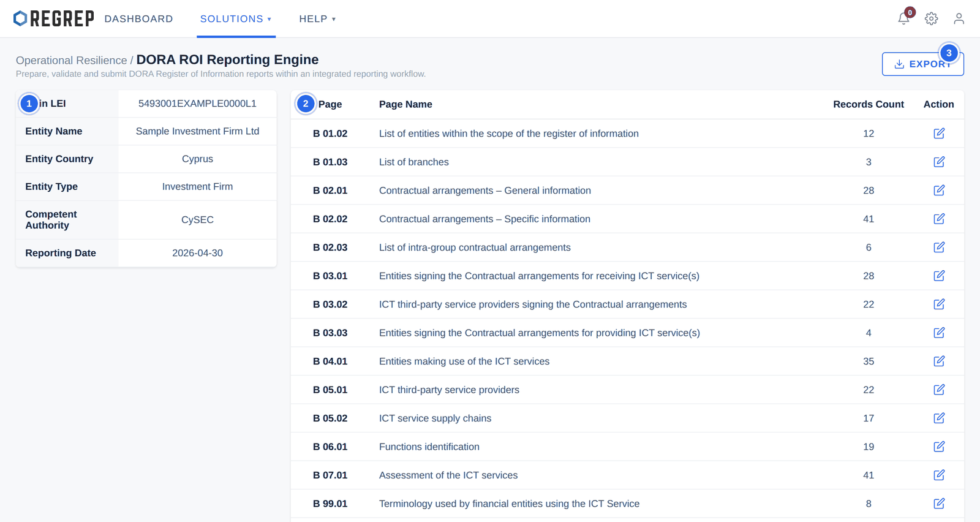Edit the B 07.01 Assessment row
This screenshot has height=522, width=980.
pos(939,475)
